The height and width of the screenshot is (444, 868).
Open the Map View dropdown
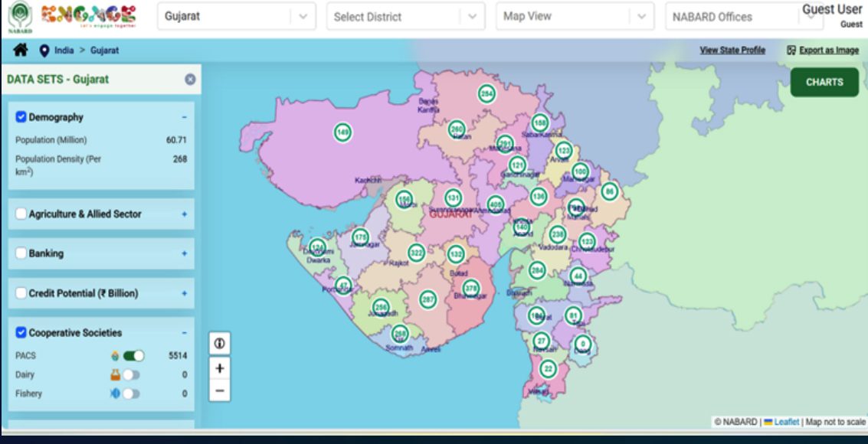(575, 16)
